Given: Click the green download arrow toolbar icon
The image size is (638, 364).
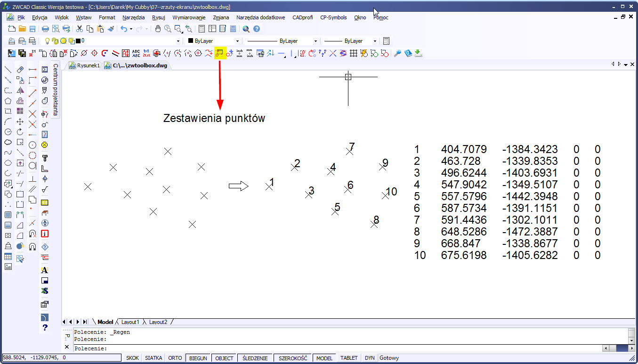Looking at the screenshot, I should click(x=418, y=53).
